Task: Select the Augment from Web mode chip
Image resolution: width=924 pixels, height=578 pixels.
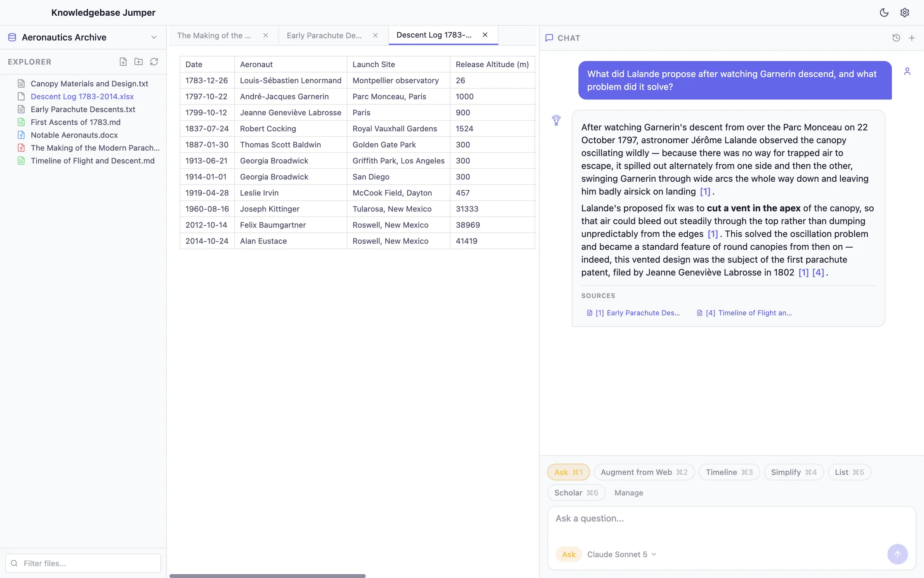Action: click(644, 472)
